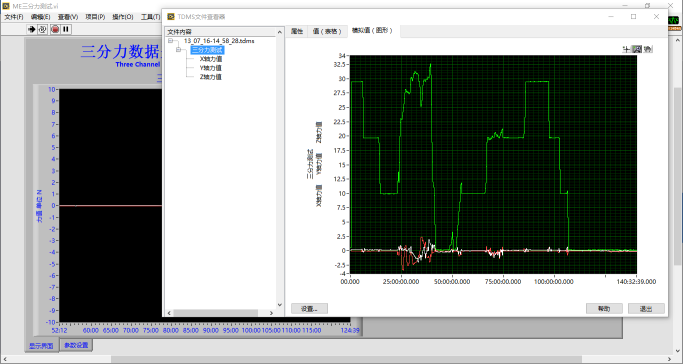Select the X轴力值 channel in the tree
This screenshot has width=683, height=364.
coord(211,59)
